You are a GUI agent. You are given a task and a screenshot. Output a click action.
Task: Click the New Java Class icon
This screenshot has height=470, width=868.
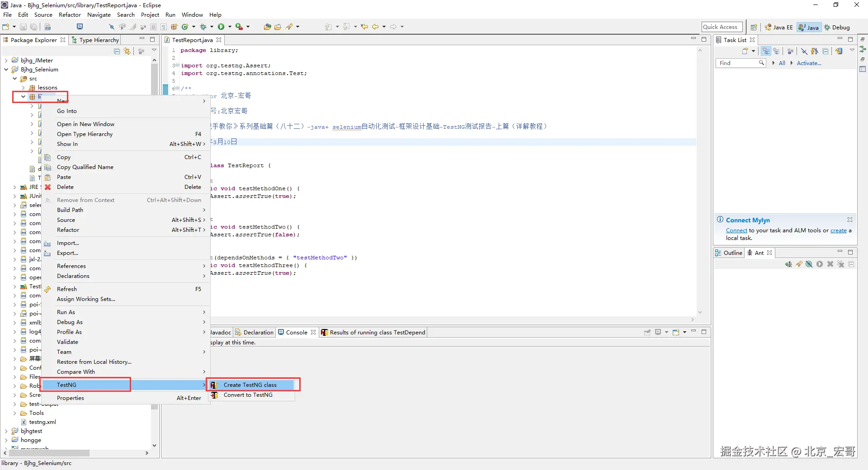185,27
